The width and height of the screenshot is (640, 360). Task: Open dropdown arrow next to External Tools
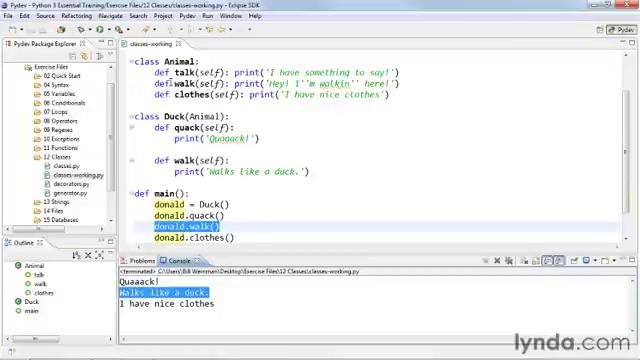[128, 29]
